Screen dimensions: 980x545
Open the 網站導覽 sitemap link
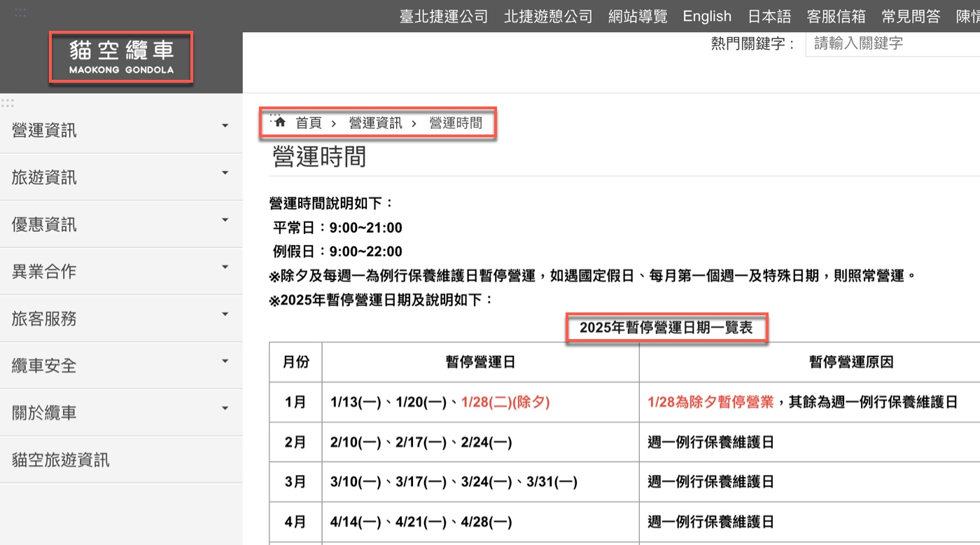[638, 16]
